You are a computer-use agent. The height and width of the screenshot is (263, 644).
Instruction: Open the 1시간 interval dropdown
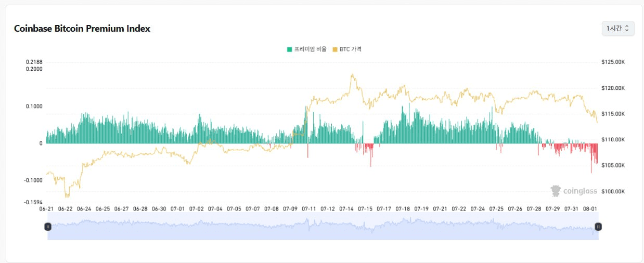click(x=618, y=28)
